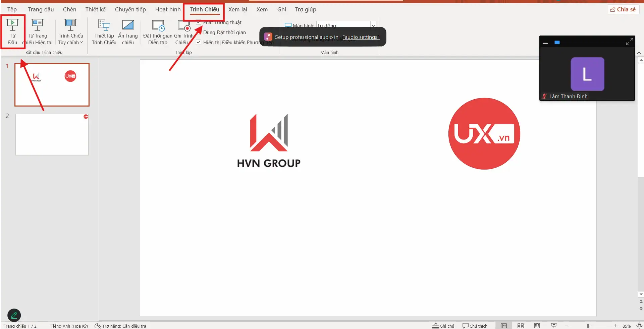Expand the video call floating window
This screenshot has width=644, height=329.
629,42
